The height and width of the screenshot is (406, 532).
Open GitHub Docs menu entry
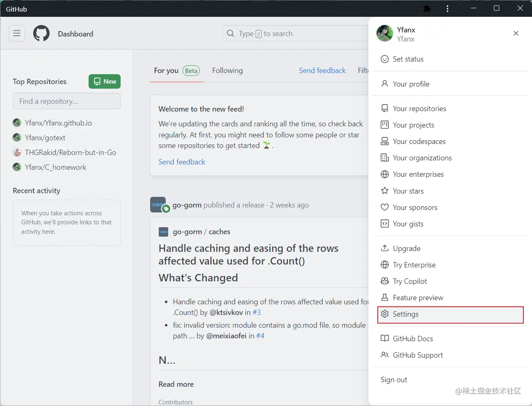(x=450, y=338)
